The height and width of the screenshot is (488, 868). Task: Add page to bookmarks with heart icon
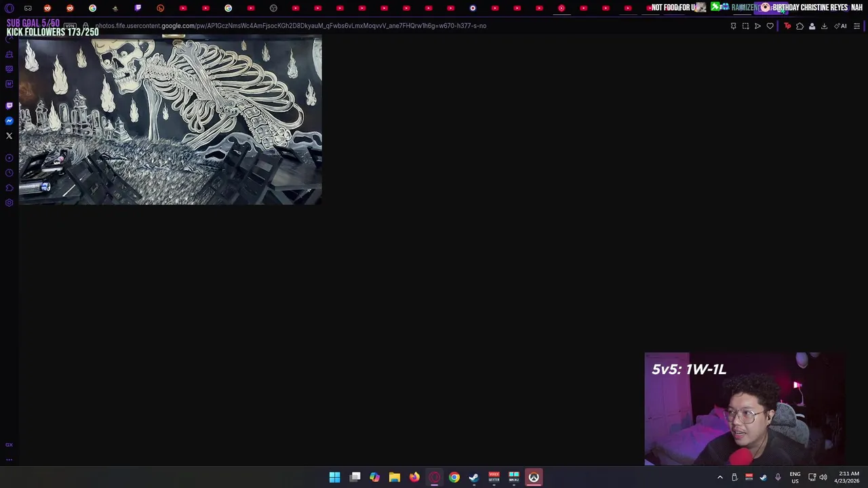click(x=770, y=26)
